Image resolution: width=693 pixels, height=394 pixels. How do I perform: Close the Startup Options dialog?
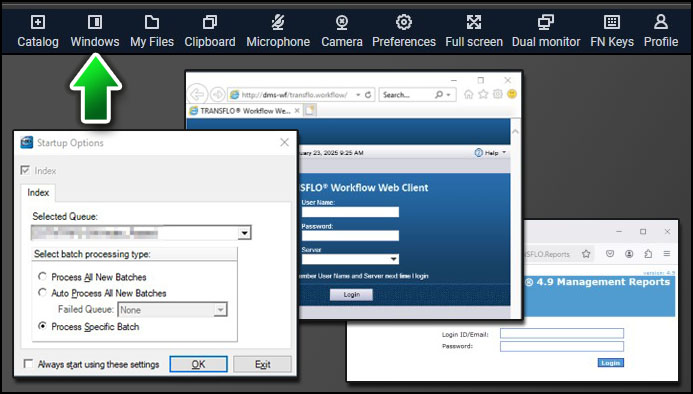(x=284, y=142)
